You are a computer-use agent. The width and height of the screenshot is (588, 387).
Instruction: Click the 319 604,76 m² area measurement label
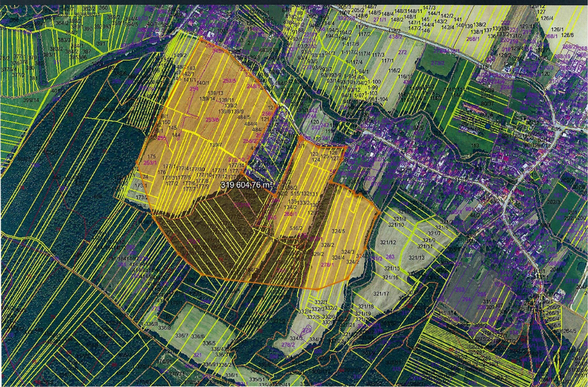pyautogui.click(x=246, y=185)
